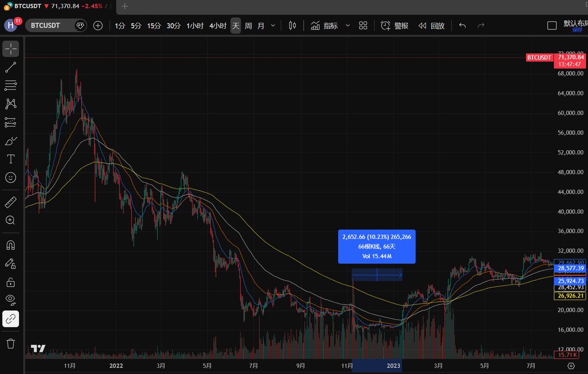The width and height of the screenshot is (588, 374).
Task: Open the candlestick chart type selector
Action: point(293,25)
